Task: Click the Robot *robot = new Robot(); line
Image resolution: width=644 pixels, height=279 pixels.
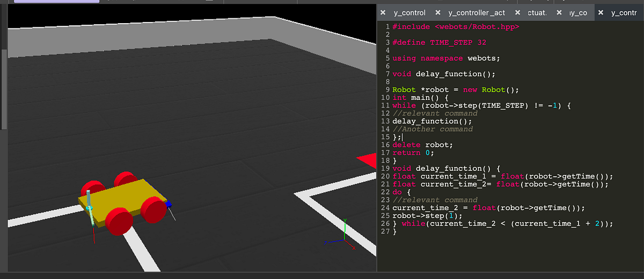Action: click(x=456, y=89)
